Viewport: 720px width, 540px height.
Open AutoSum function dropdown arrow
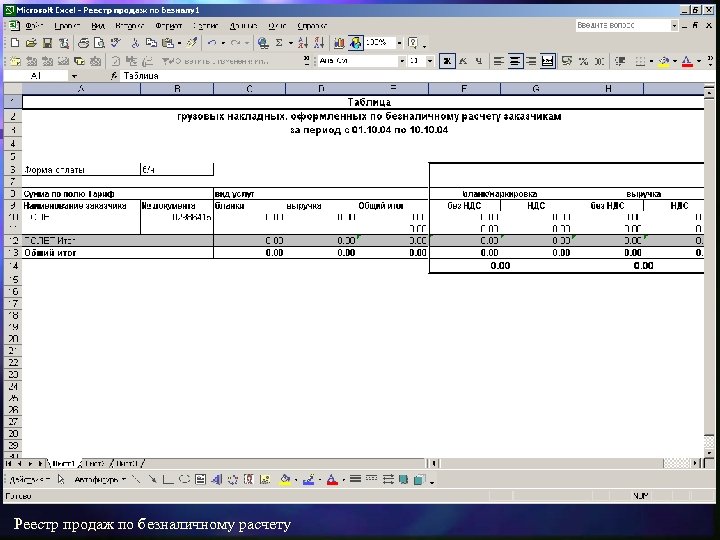pyautogui.click(x=290, y=43)
